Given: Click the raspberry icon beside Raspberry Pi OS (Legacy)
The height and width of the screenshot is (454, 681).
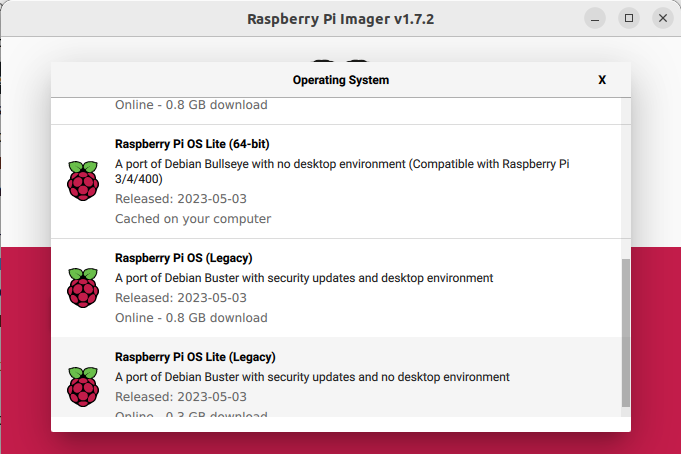Looking at the screenshot, I should coord(83,288).
